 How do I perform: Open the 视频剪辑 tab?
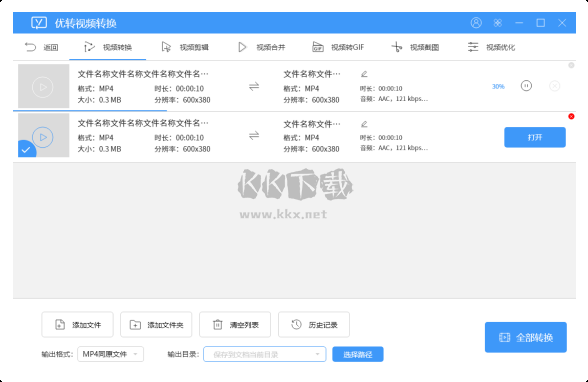pos(185,47)
